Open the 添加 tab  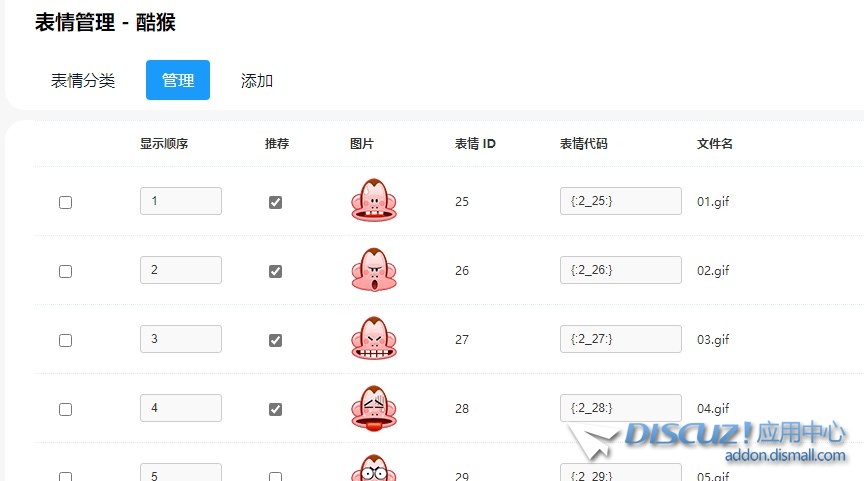click(257, 80)
